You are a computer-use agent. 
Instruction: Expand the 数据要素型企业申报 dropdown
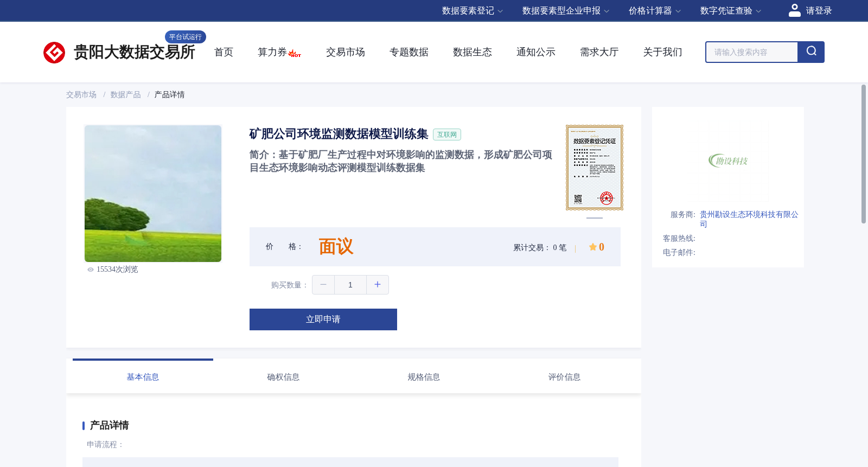566,11
